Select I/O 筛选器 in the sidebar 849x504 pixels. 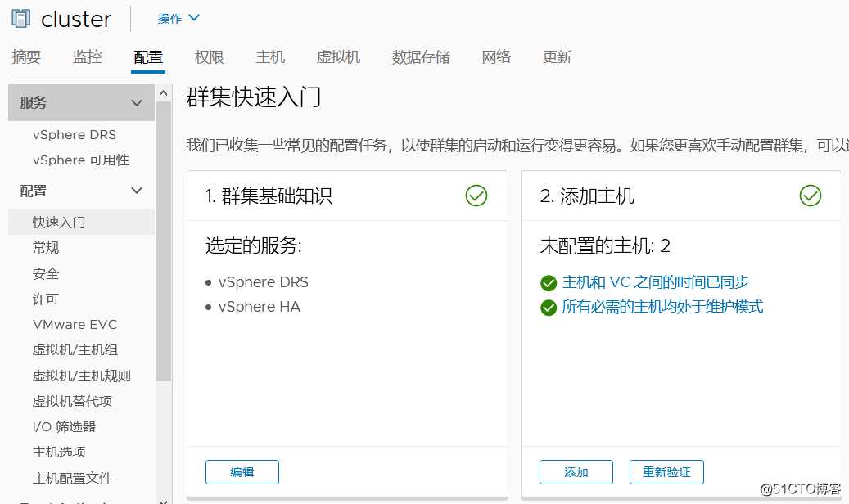tap(64, 426)
